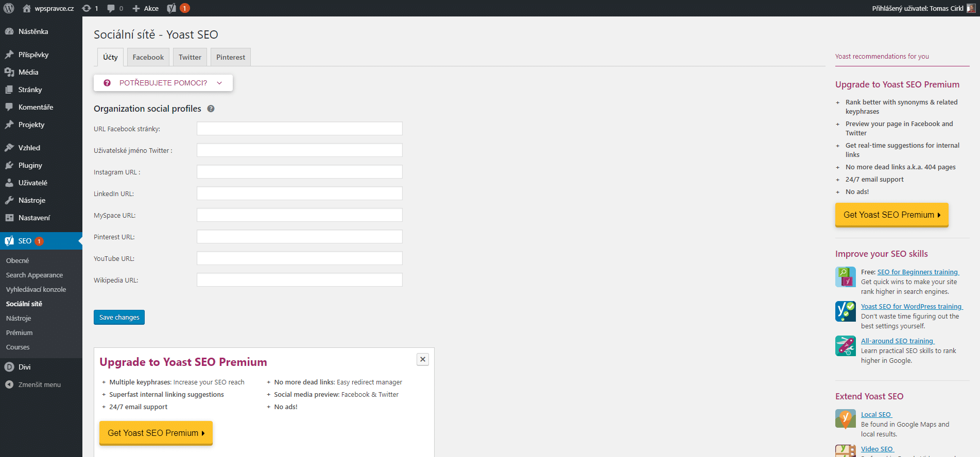
Task: Switch to the Twitter tab
Action: tap(190, 57)
